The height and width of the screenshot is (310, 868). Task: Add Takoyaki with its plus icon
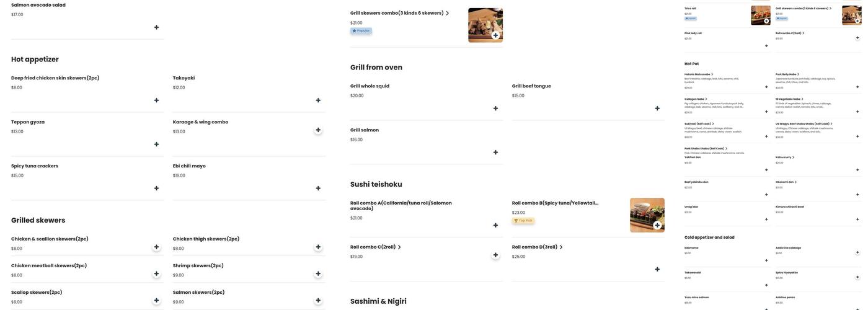pos(318,100)
